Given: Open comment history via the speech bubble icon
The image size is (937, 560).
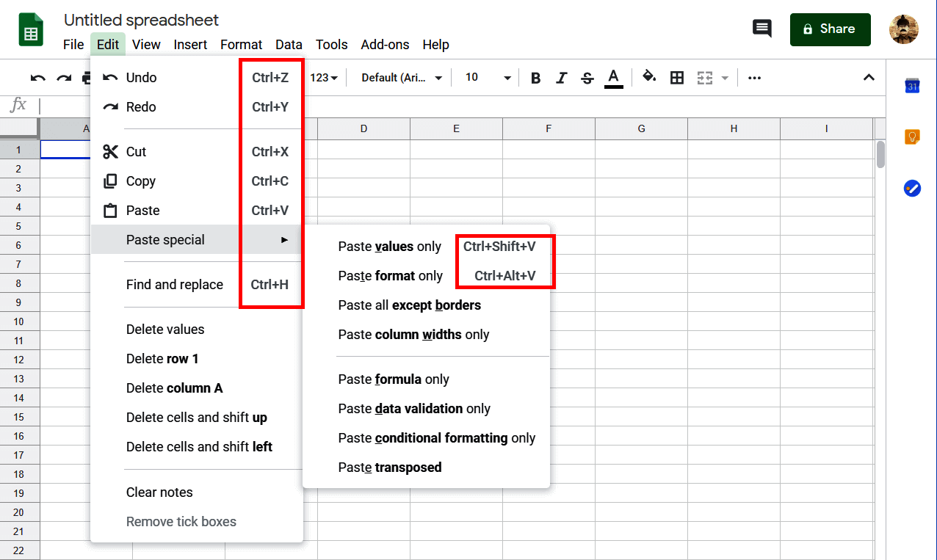Looking at the screenshot, I should pos(761,29).
